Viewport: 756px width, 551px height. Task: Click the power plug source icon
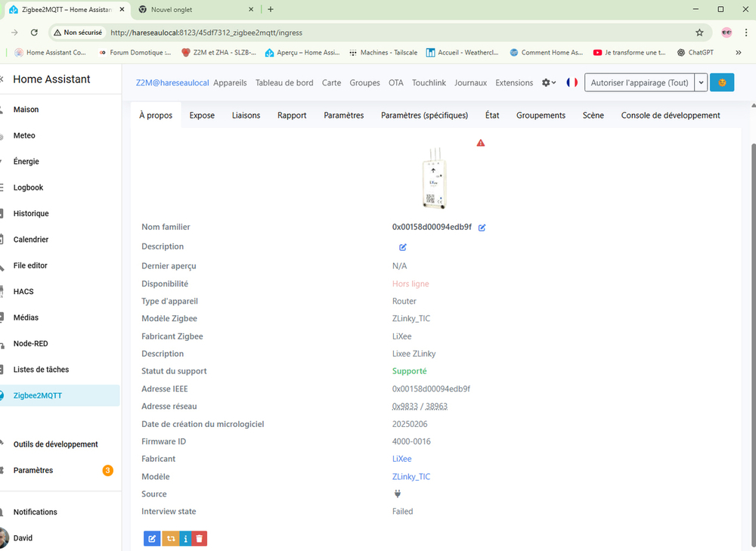click(398, 494)
